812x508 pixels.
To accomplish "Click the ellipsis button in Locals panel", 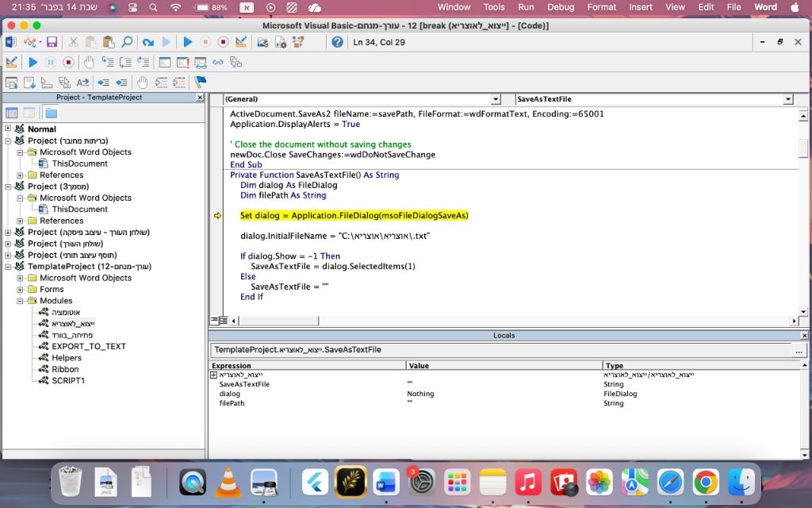I will [799, 350].
